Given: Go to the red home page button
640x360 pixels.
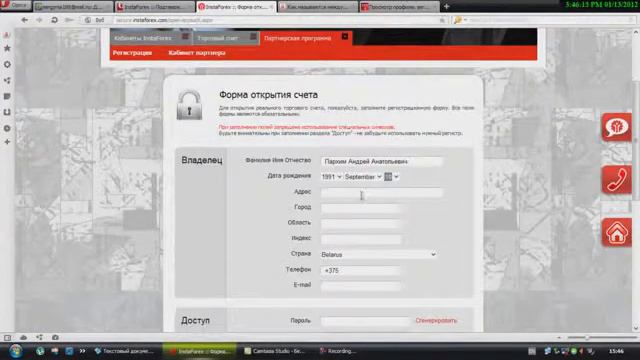Looking at the screenshot, I should [616, 232].
